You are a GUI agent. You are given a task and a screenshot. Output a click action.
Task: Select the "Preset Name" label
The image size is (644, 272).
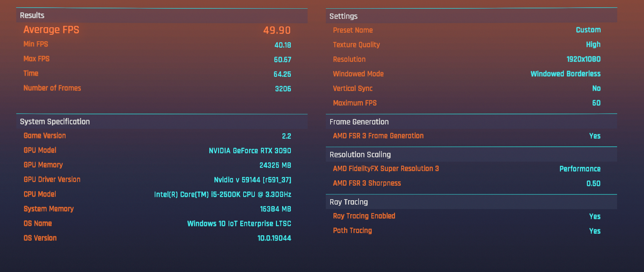[353, 30]
